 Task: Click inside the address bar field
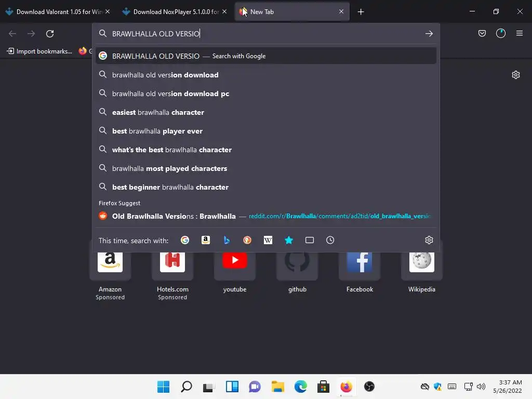pos(267,34)
